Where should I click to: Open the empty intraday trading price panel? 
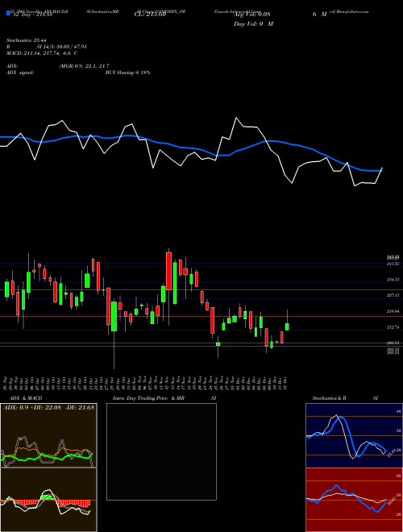coord(161,451)
